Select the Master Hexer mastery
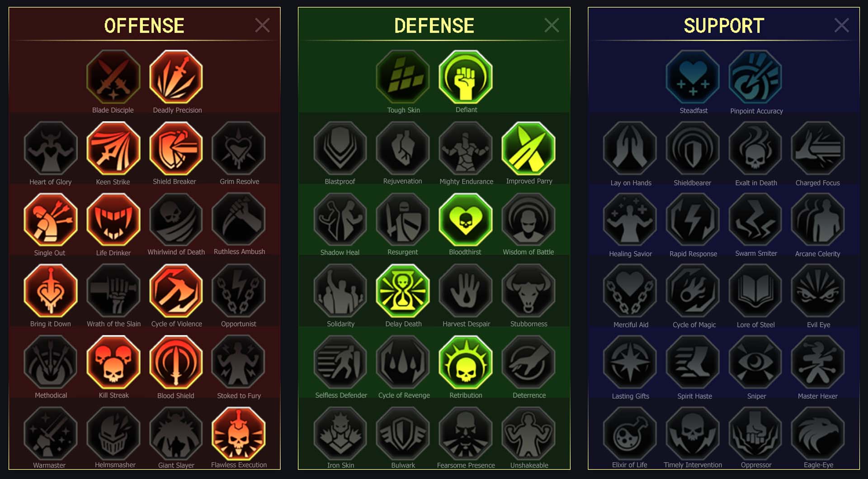This screenshot has height=479, width=868. pos(818,362)
